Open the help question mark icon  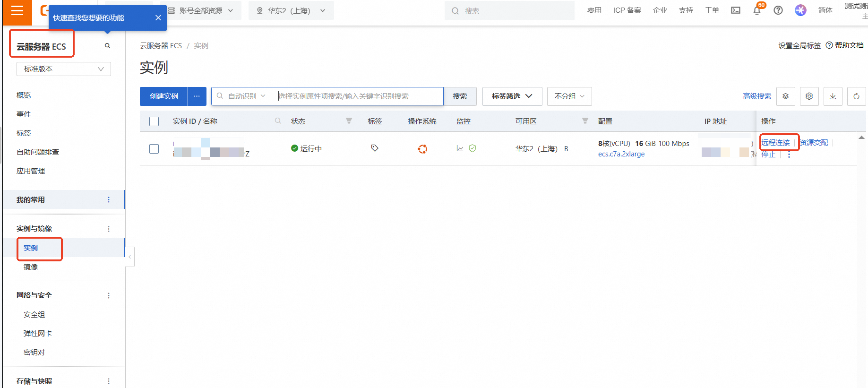778,10
